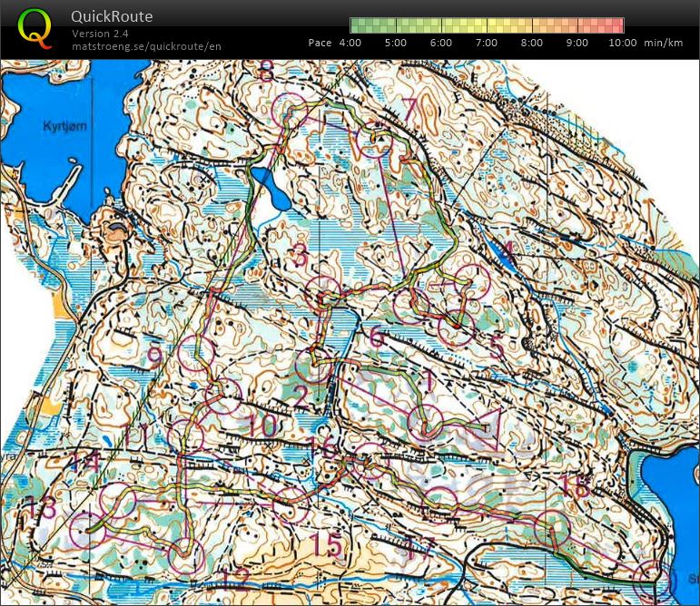Click control number 13 label
Image resolution: width=700 pixels, height=606 pixels.
tap(41, 508)
